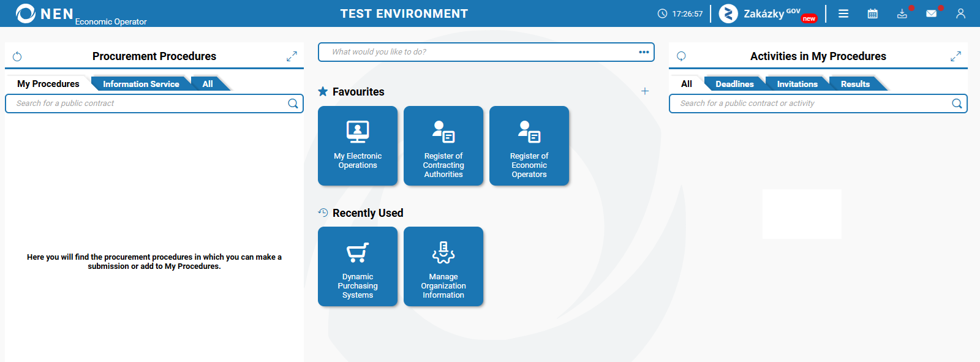Screen dimensions: 980x362
Task: Select the All tab in Procurement Procedures
Action: 208,84
